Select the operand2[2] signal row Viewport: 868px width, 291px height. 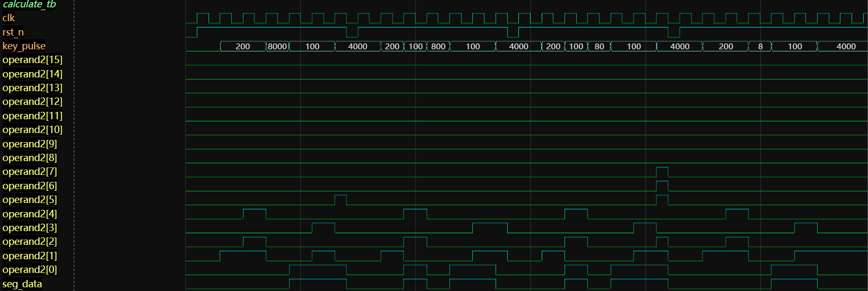point(30,242)
